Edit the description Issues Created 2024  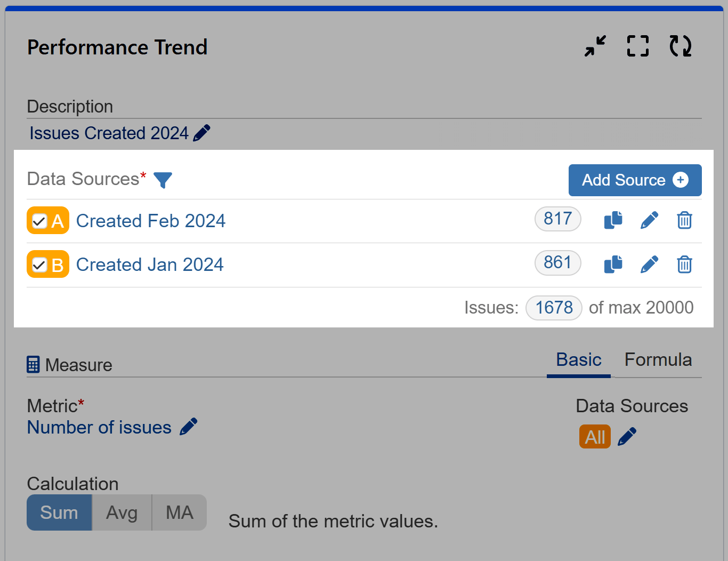[202, 133]
